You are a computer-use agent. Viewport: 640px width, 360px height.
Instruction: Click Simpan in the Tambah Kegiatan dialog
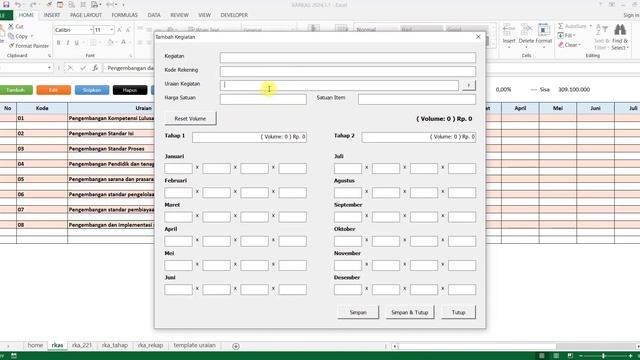358,312
